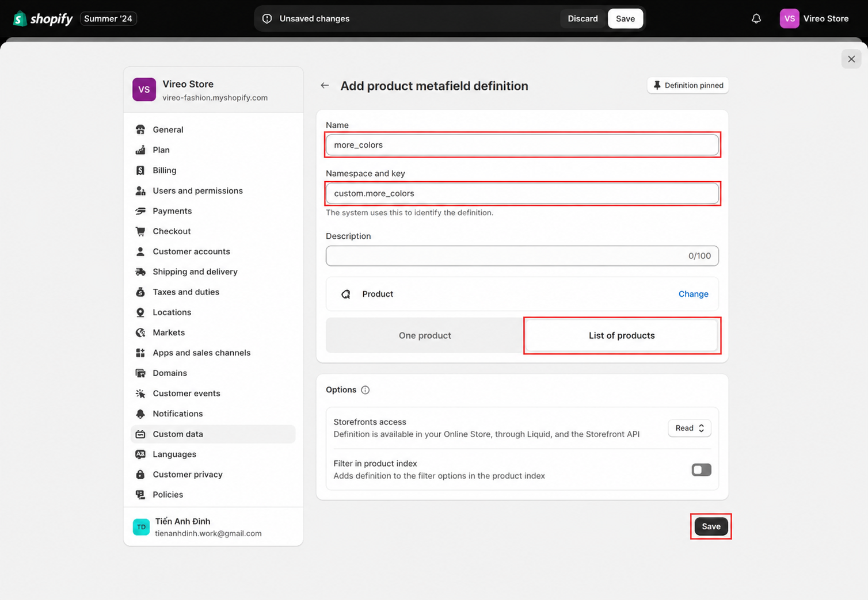Open Policies settings

[213, 494]
